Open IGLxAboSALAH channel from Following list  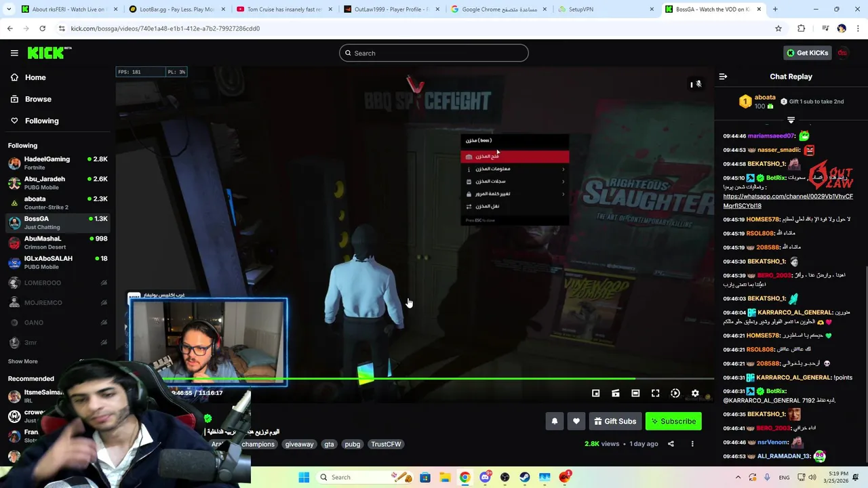point(58,262)
